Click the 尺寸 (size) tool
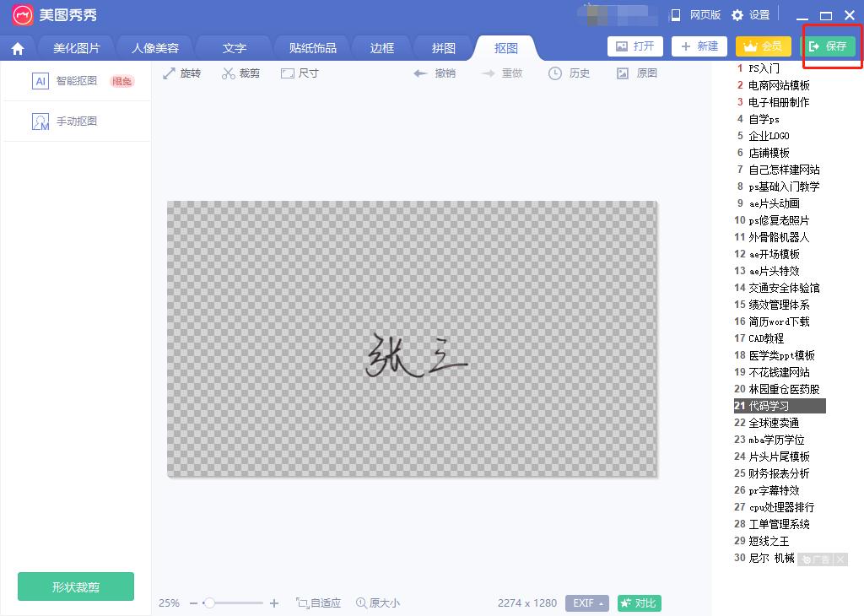Screen dimensions: 864x616 [x=300, y=73]
